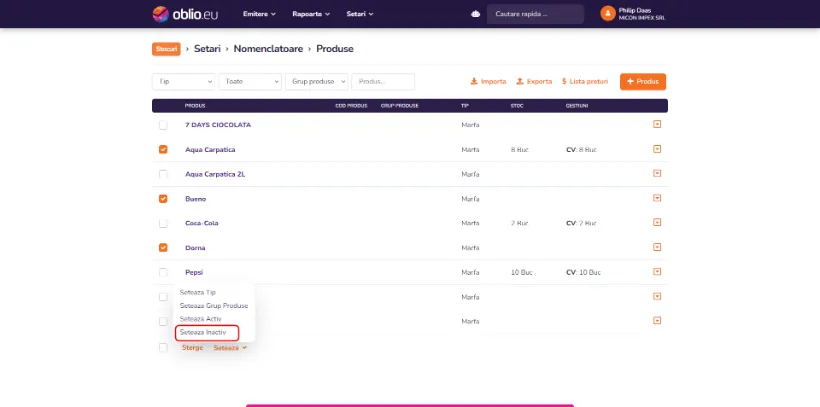Open the Grup produse filter dropdown

tap(316, 82)
